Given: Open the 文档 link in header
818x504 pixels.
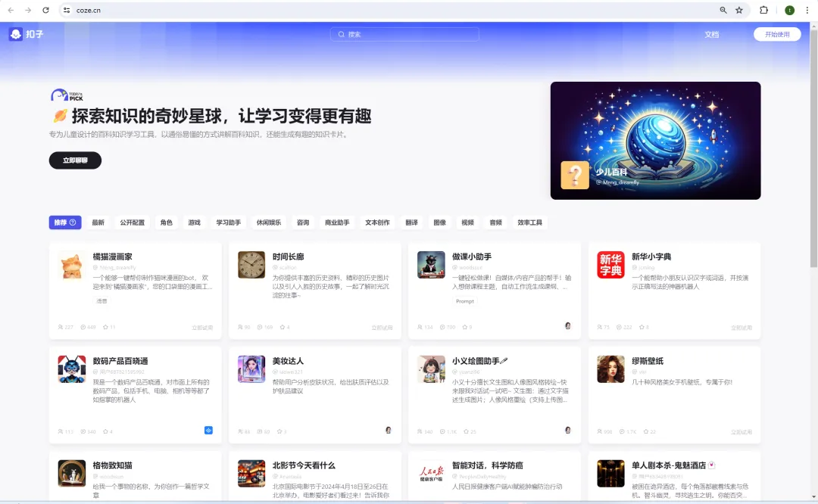Looking at the screenshot, I should [x=711, y=35].
